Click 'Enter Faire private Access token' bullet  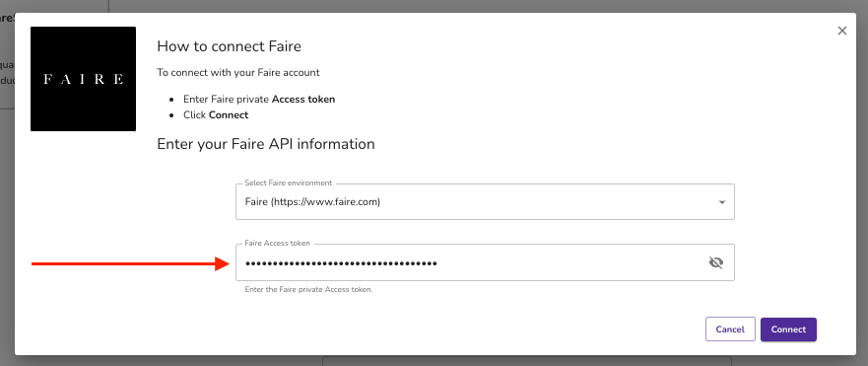coord(259,100)
